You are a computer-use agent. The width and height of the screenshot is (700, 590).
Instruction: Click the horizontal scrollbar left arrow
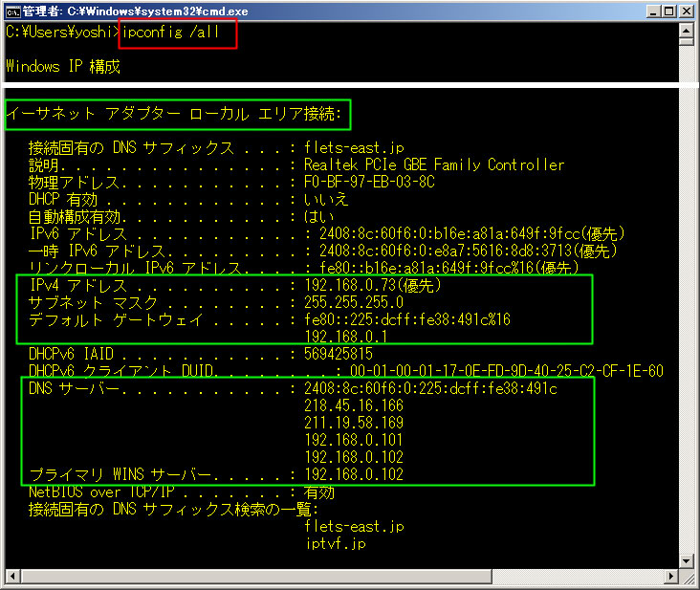12,577
